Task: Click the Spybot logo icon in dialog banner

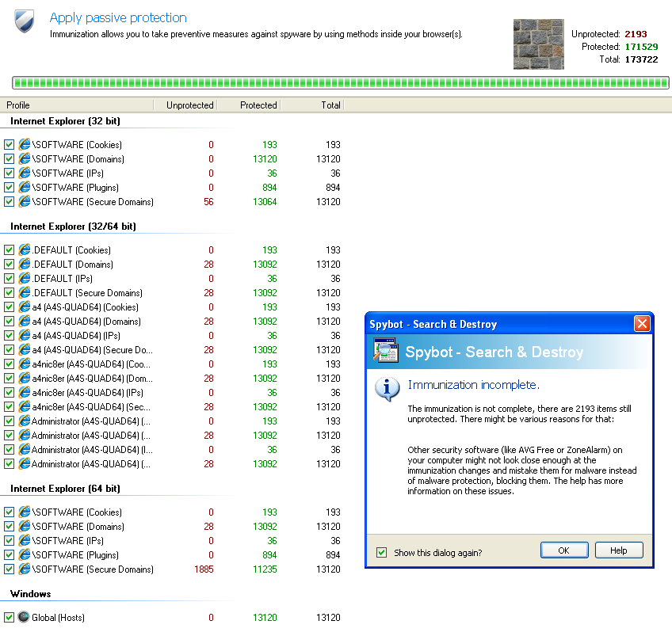Action: 386,351
